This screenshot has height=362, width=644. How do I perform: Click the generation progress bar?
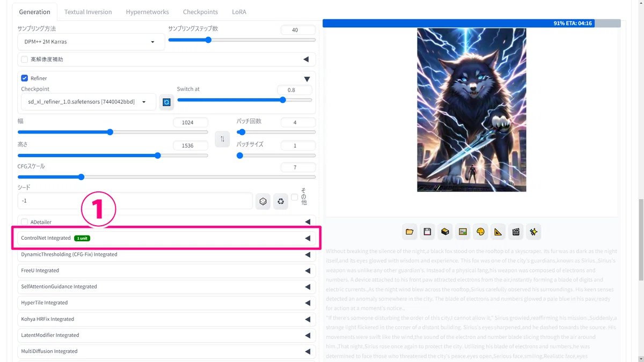pyautogui.click(x=472, y=24)
